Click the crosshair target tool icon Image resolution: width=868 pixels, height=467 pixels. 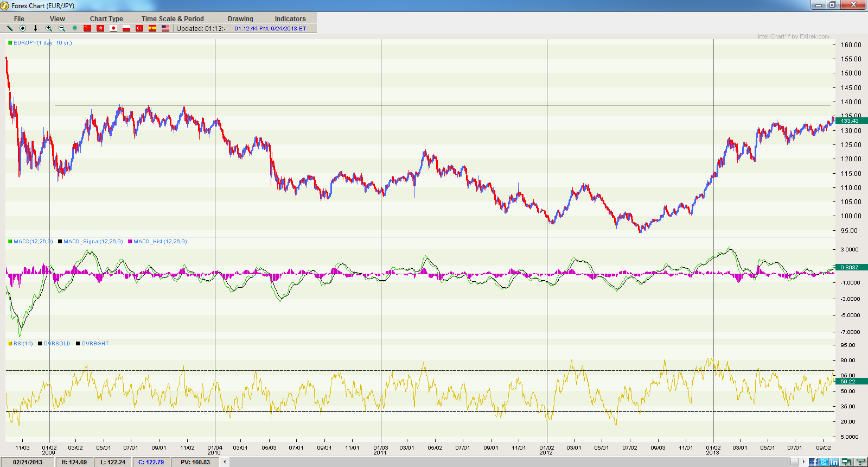click(23, 28)
